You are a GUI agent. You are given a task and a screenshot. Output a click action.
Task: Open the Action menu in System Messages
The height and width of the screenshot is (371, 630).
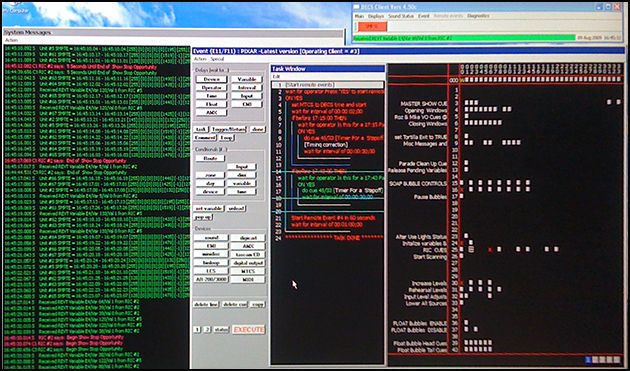coord(11,41)
